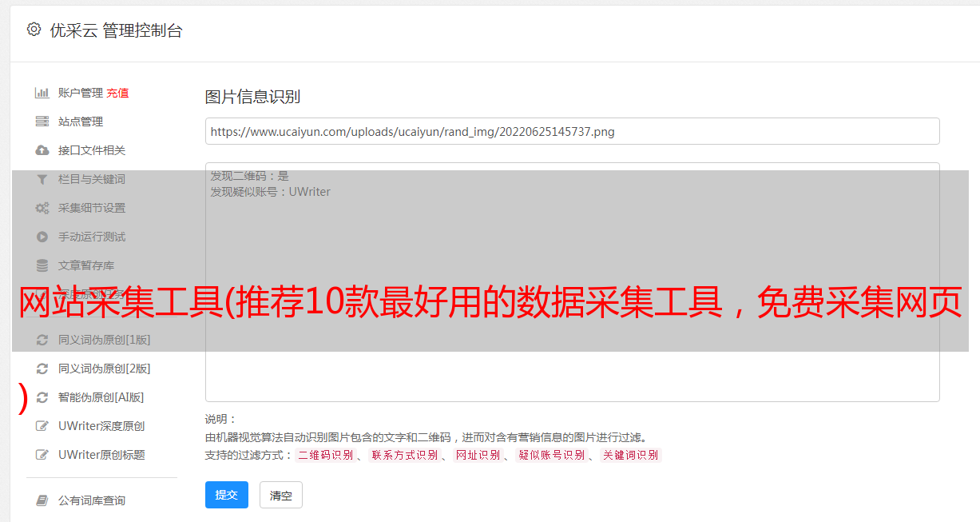Click the result line 发现二维码：是
Screen dimensions: 980x522
[249, 176]
